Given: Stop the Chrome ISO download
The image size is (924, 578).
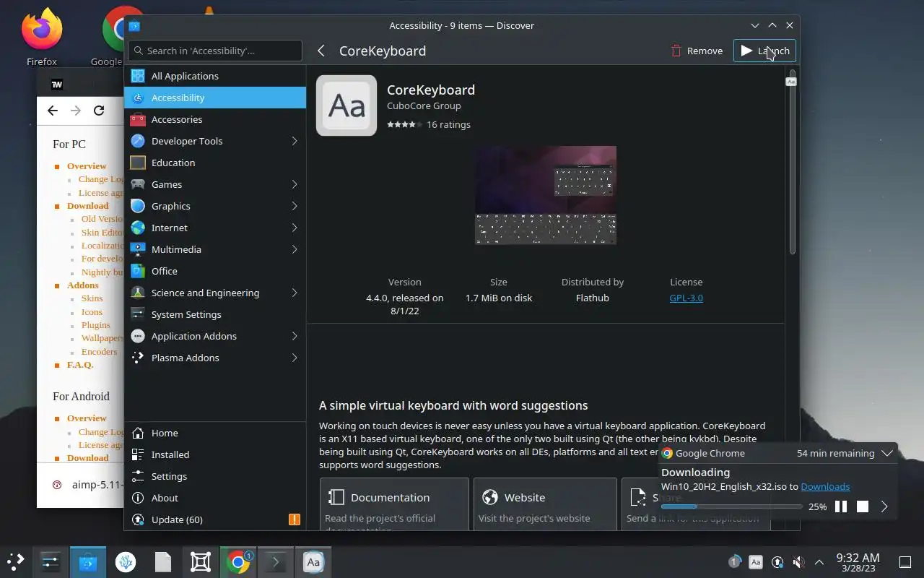Looking at the screenshot, I should pyautogui.click(x=863, y=506).
